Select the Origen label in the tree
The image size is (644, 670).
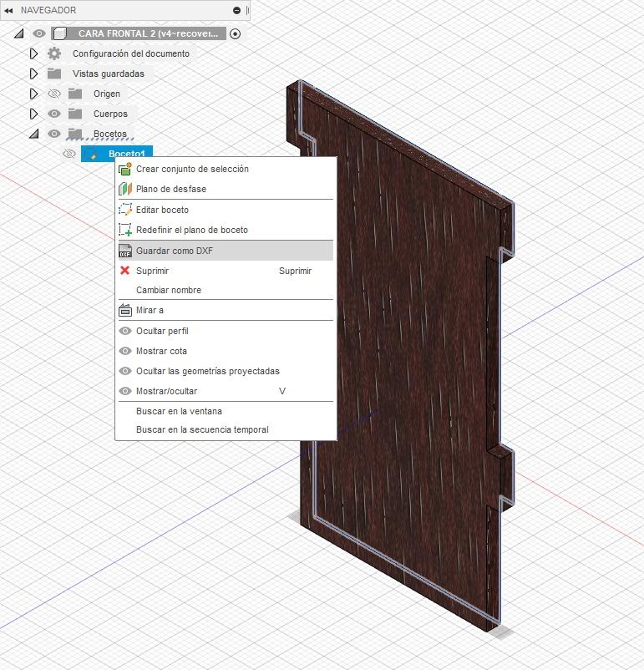tap(107, 94)
